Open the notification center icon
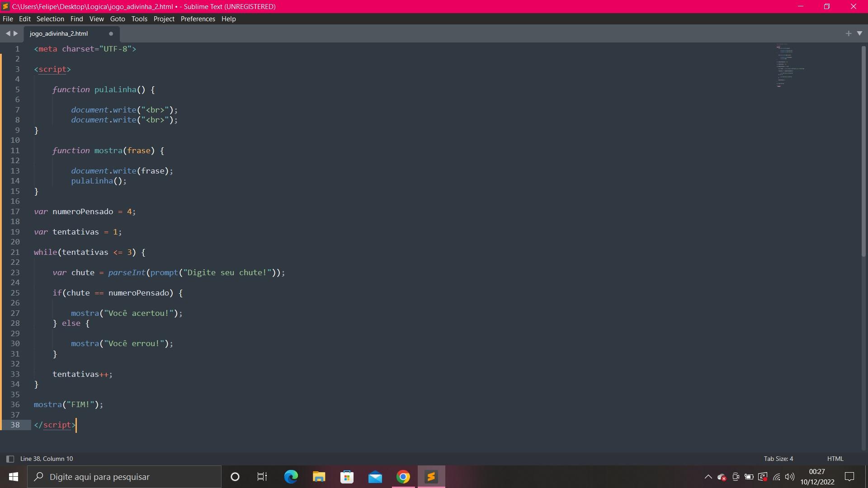868x488 pixels. (849, 477)
